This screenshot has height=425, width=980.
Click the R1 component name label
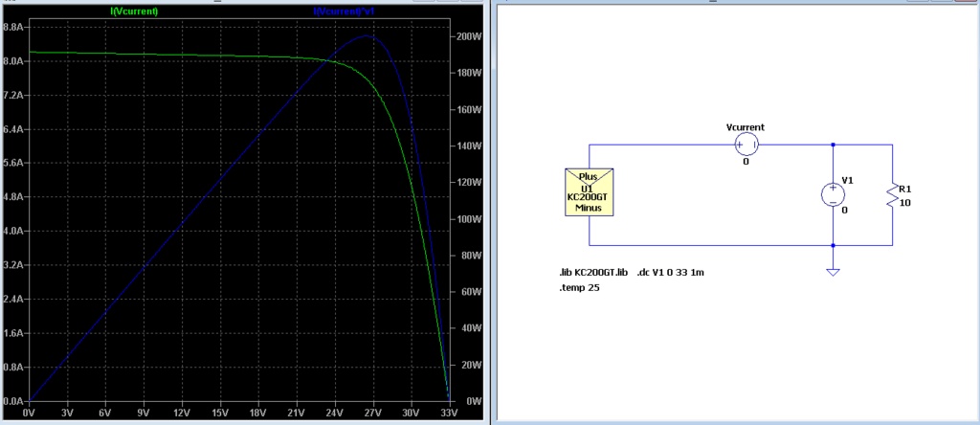pyautogui.click(x=905, y=189)
